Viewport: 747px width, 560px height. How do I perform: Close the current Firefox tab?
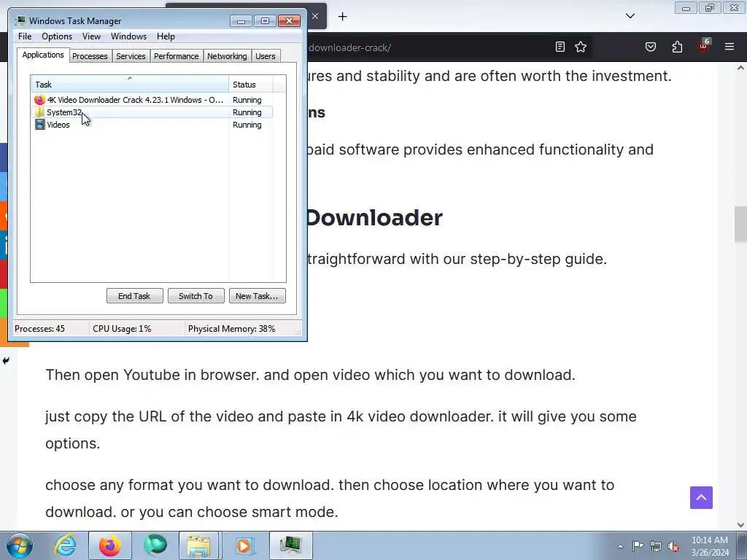tap(315, 16)
